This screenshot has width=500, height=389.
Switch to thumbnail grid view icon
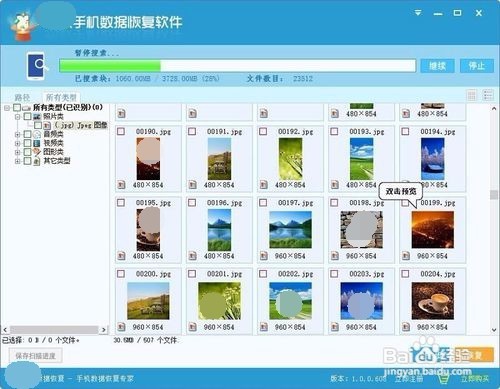[x=472, y=96]
